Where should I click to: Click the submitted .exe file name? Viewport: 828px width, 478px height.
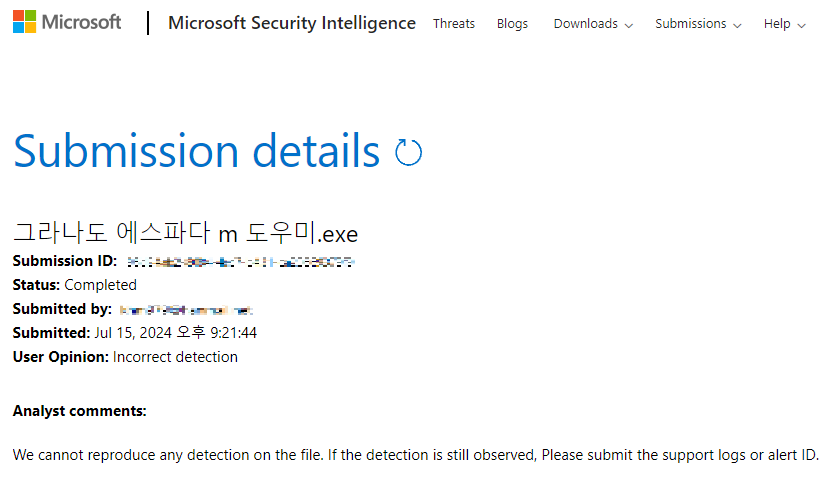[x=185, y=233]
